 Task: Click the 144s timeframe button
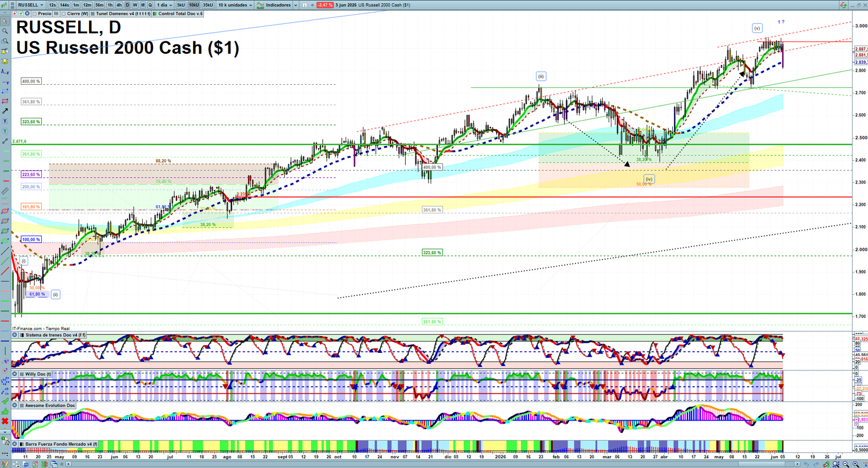tap(64, 5)
